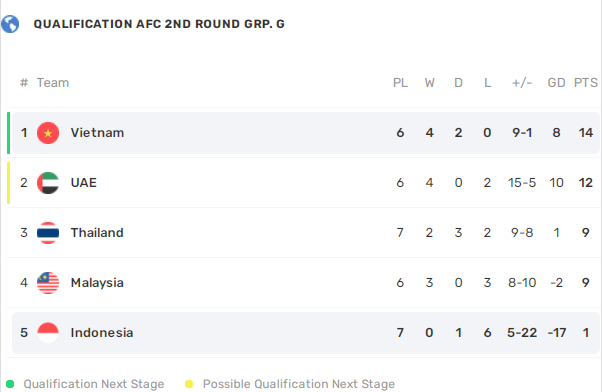This screenshot has width=602, height=392.
Task: Click the Vietnam flag icon
Action: tap(48, 133)
